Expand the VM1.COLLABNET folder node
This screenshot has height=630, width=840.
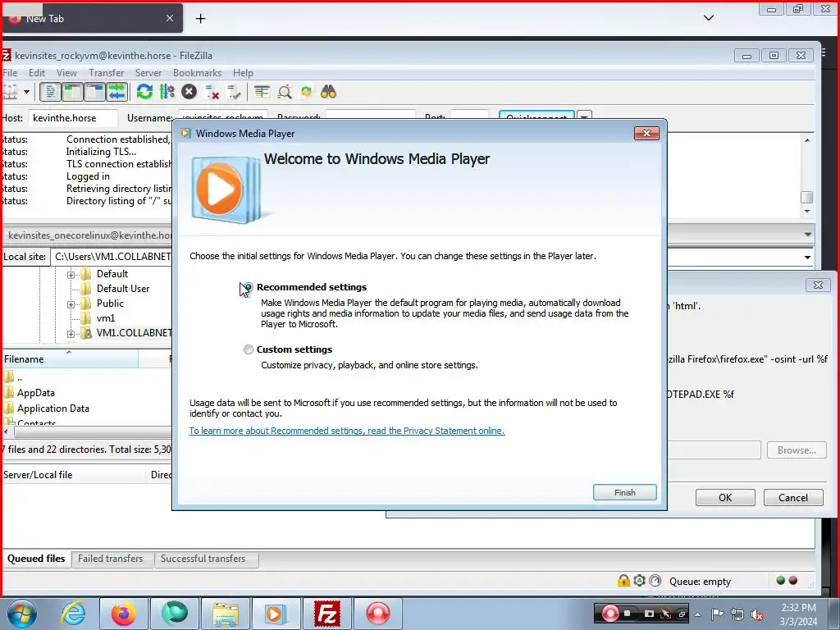pyautogui.click(x=71, y=334)
